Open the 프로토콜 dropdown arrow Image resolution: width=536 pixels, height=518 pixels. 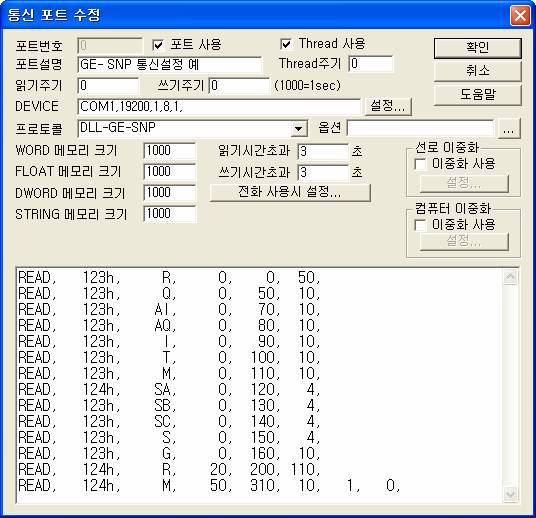[298, 129]
